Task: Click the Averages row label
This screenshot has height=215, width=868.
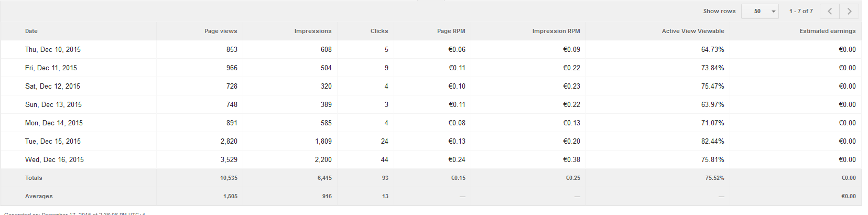Action: coord(39,196)
